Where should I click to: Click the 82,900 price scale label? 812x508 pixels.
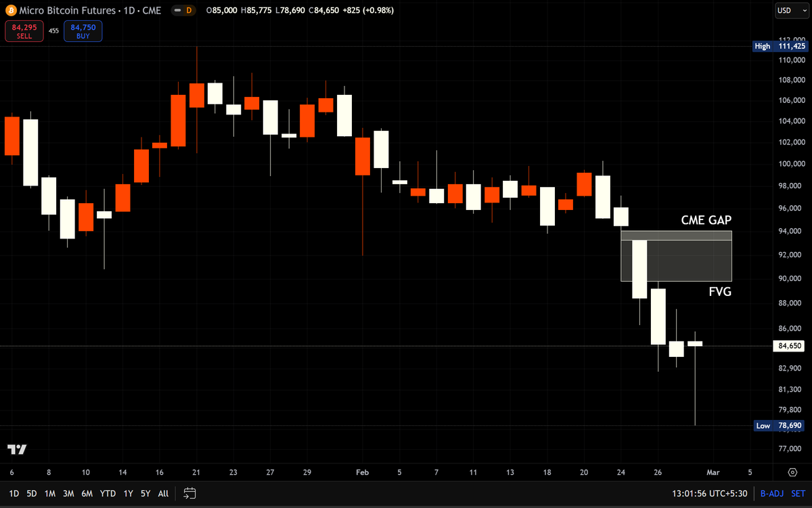pyautogui.click(x=791, y=368)
